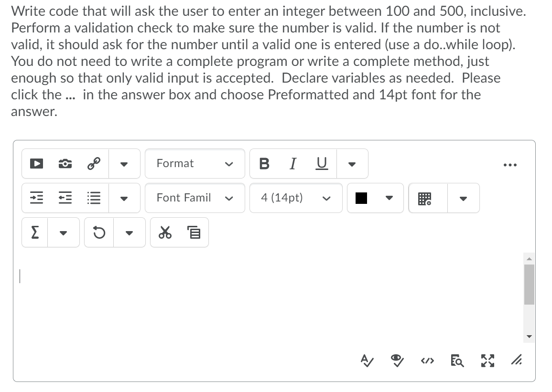The height and width of the screenshot is (392, 552).
Task: Run the accessibility checker
Action: (x=367, y=361)
